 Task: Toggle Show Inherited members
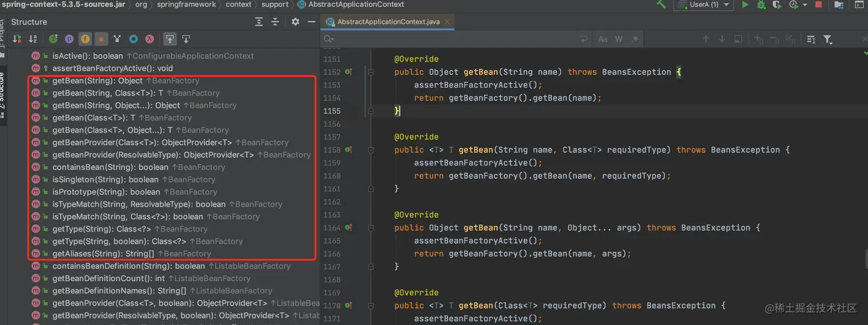pyautogui.click(x=53, y=39)
